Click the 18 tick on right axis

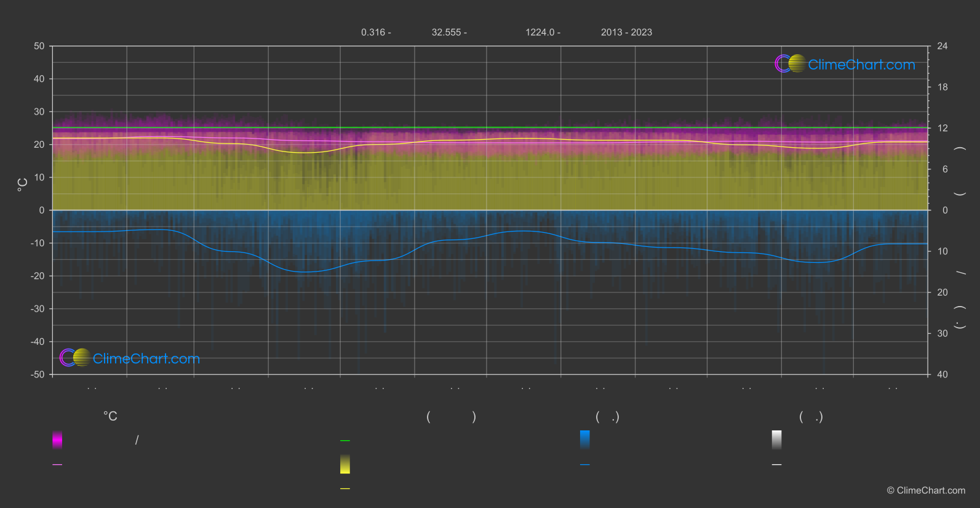(942, 87)
